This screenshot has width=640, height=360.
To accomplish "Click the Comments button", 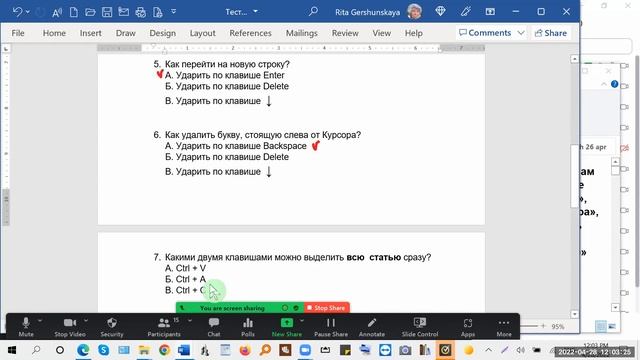I will [x=485, y=33].
